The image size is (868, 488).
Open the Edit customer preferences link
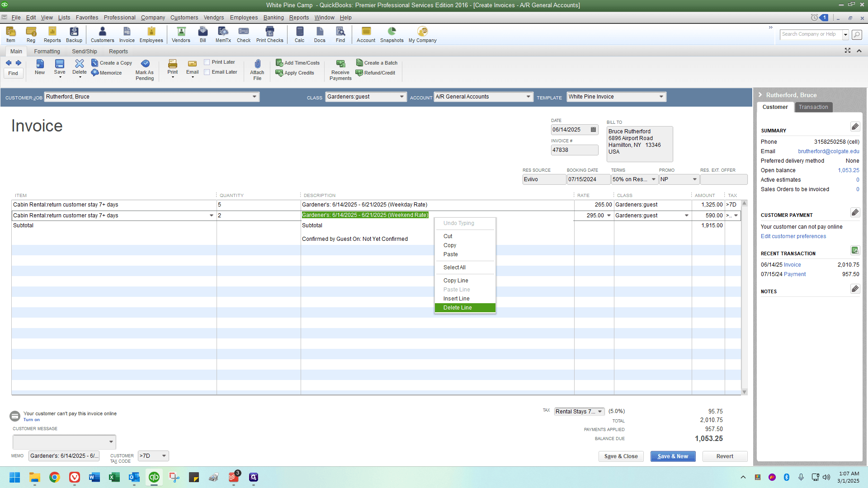coord(793,236)
